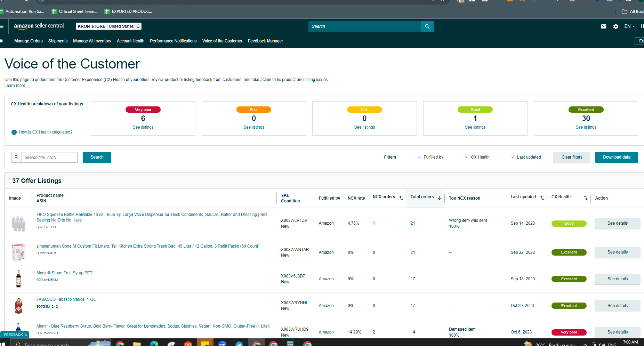Expand the Last updated filter dropdown
644x346 pixels.
(526, 157)
